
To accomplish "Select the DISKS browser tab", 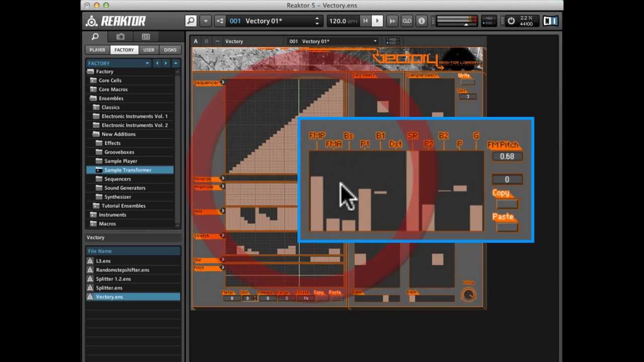I will point(170,50).
